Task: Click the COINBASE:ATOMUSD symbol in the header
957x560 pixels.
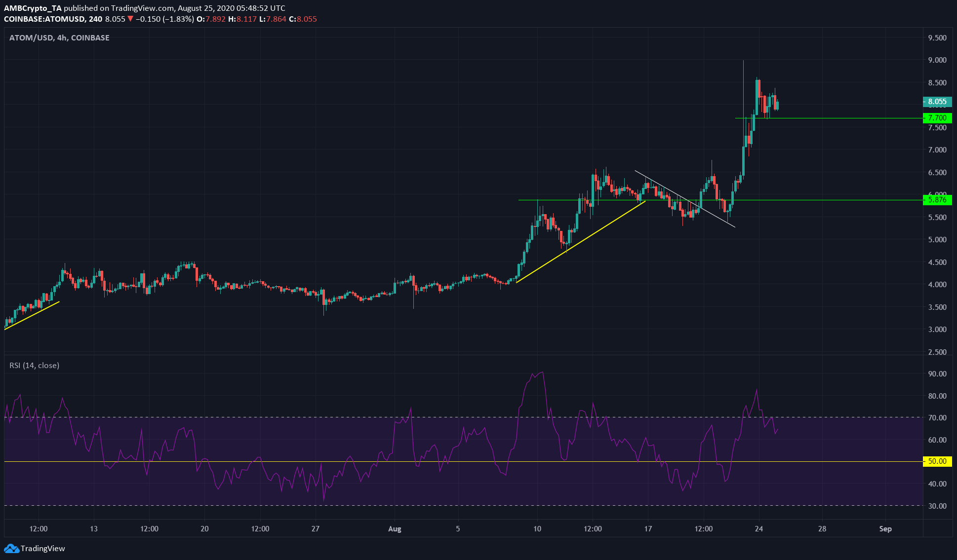Action: click(45, 19)
